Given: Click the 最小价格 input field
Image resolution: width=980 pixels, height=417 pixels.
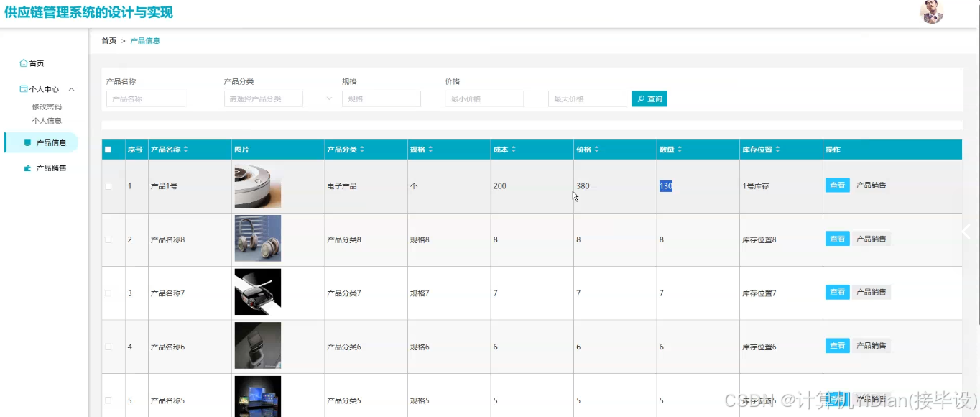Looking at the screenshot, I should 484,99.
